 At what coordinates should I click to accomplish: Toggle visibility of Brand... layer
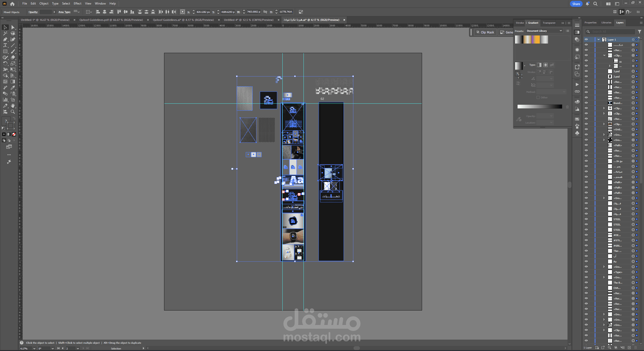click(586, 103)
